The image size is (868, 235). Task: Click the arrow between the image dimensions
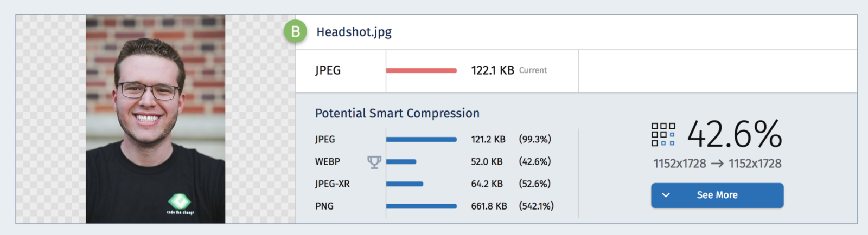[x=717, y=164]
